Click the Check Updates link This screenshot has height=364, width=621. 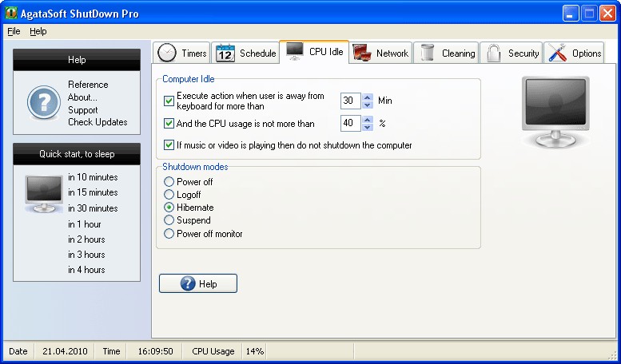coord(98,122)
